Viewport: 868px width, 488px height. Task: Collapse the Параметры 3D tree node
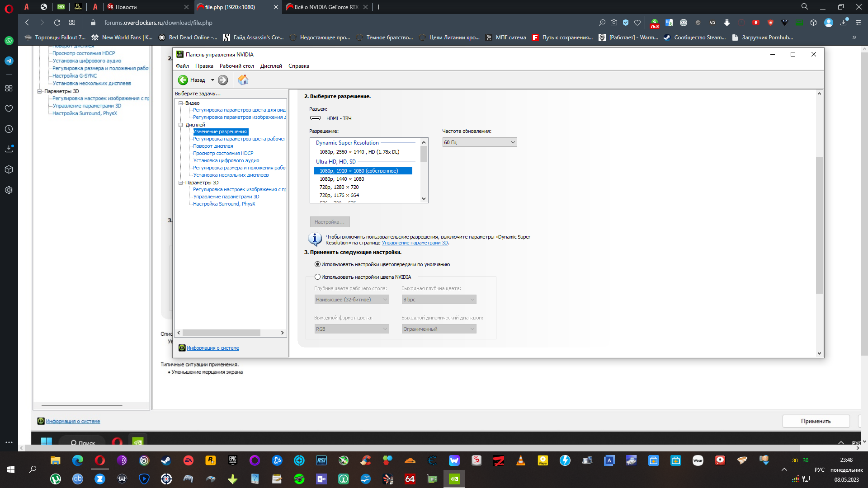[180, 183]
